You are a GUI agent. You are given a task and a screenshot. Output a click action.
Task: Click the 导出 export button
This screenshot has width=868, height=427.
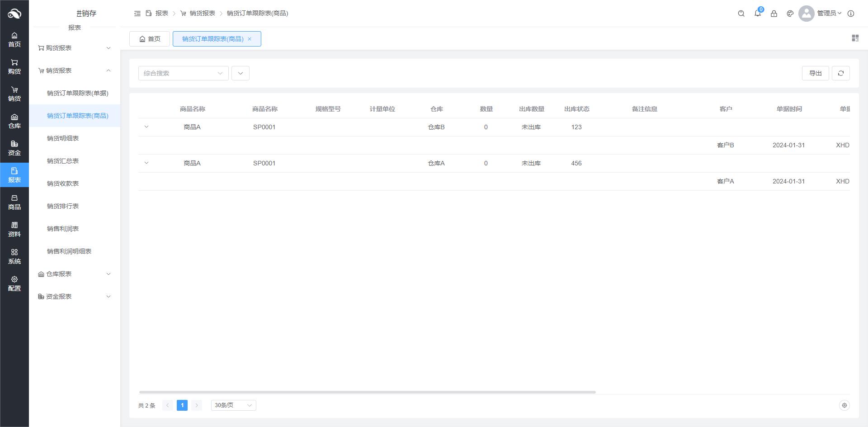click(815, 73)
